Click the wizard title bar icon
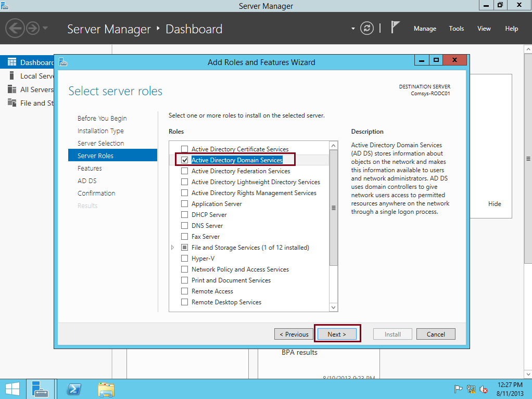The image size is (532, 399). [63, 62]
